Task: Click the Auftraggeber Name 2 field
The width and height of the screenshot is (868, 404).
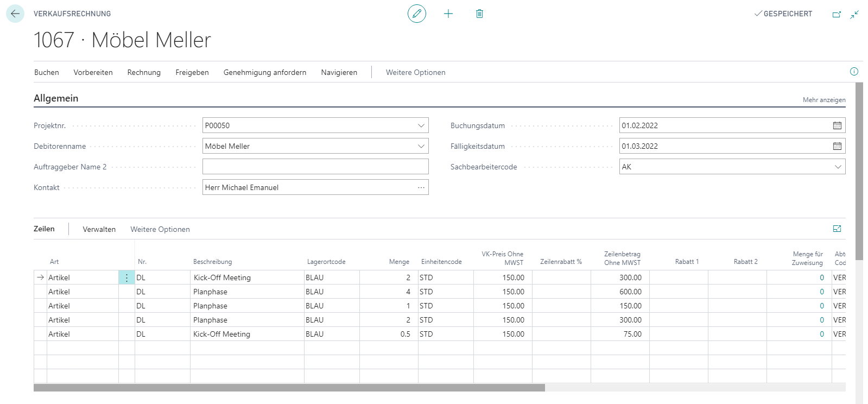Action: coord(315,167)
